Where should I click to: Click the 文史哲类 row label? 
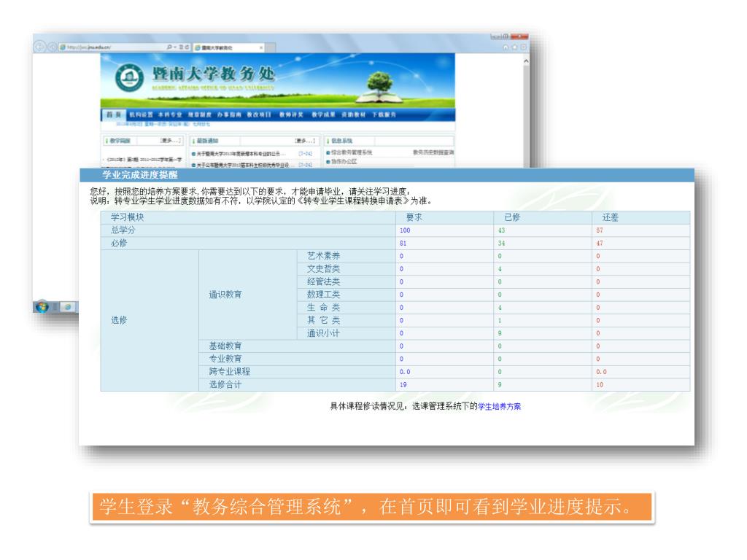(323, 268)
